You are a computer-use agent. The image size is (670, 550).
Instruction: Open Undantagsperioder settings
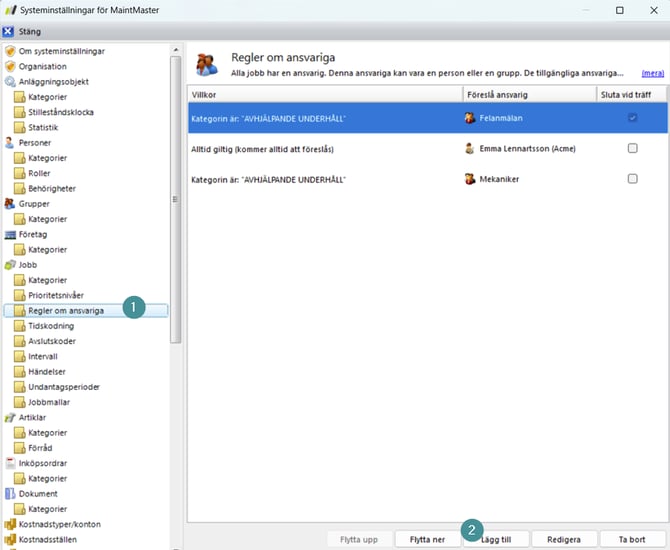(x=64, y=387)
